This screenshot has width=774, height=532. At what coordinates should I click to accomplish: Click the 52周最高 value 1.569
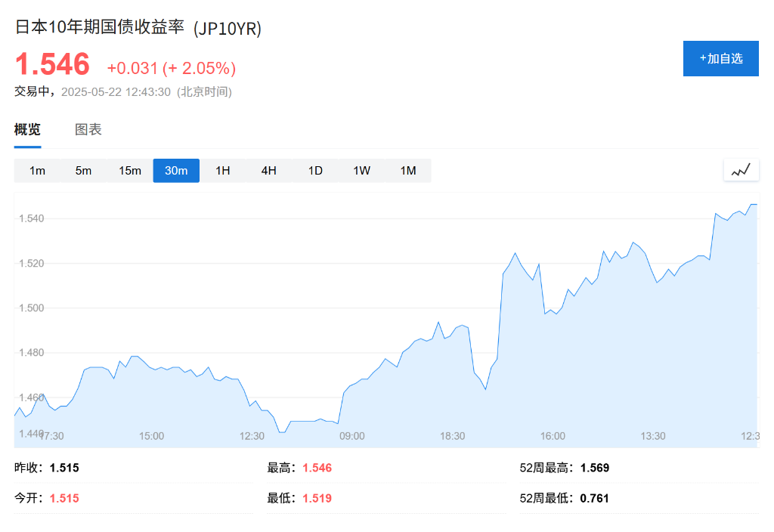594,468
